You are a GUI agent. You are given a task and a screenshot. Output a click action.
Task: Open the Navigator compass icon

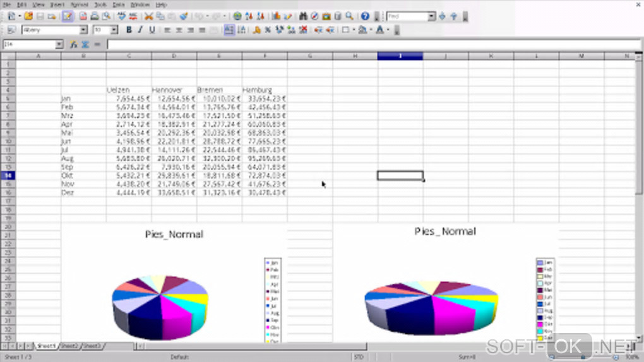[x=314, y=16]
